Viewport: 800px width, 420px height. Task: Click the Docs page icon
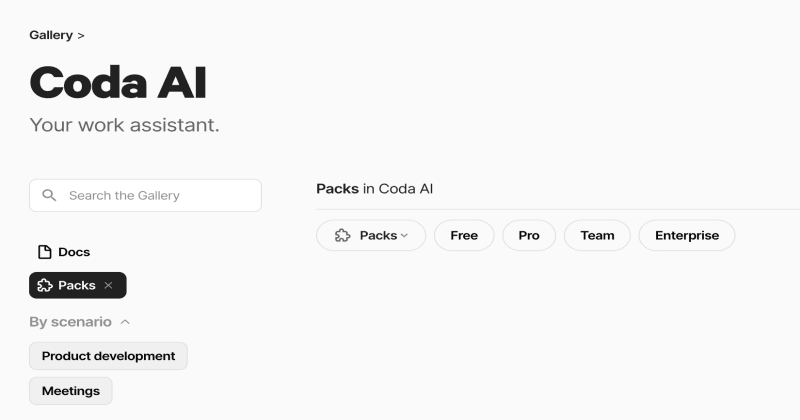pyautogui.click(x=44, y=252)
